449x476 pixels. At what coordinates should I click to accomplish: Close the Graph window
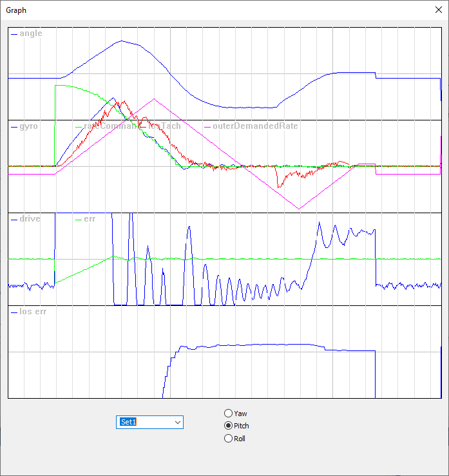click(x=435, y=10)
